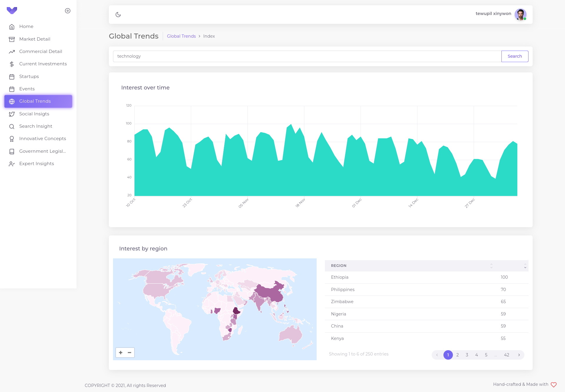The height and width of the screenshot is (392, 565).
Task: Click the 18 Nov chart axis label
Action: 300,203
